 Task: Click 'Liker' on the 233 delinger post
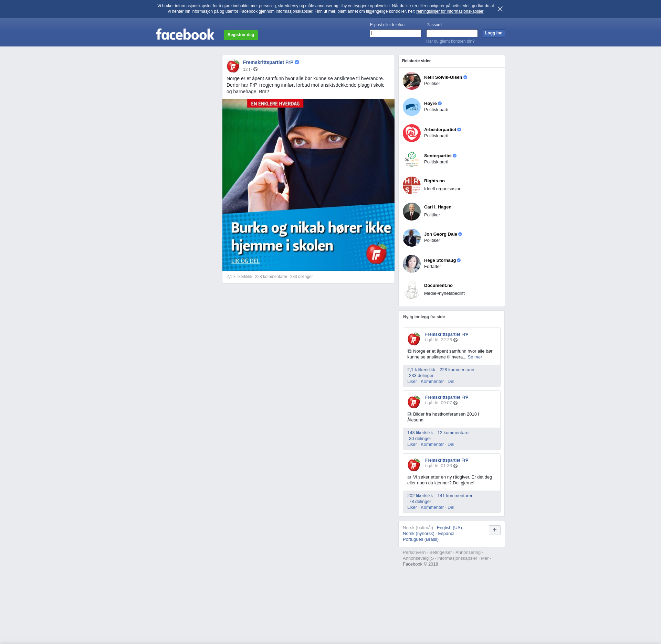pyautogui.click(x=412, y=382)
